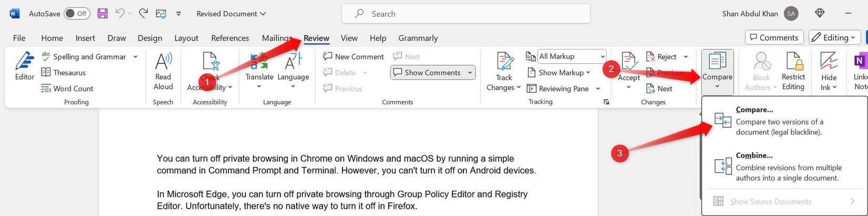
Task: Click the Check Accessibility icon
Action: (x=210, y=62)
